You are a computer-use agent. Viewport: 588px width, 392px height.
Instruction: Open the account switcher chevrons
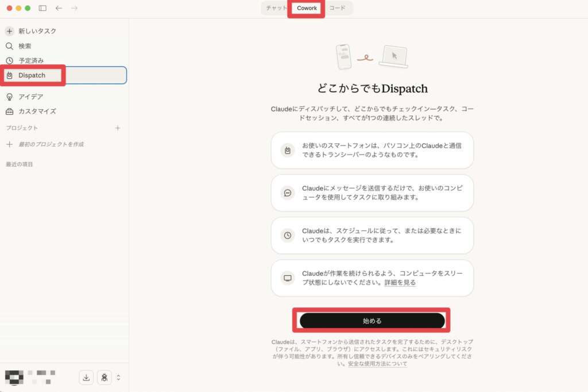pos(118,378)
